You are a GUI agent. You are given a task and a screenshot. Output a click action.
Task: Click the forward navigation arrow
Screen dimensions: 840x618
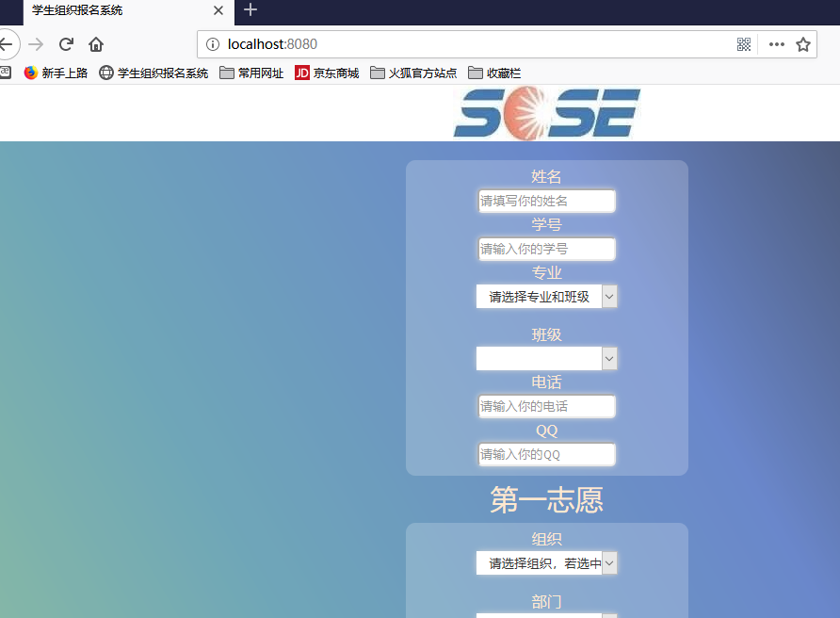(36, 44)
